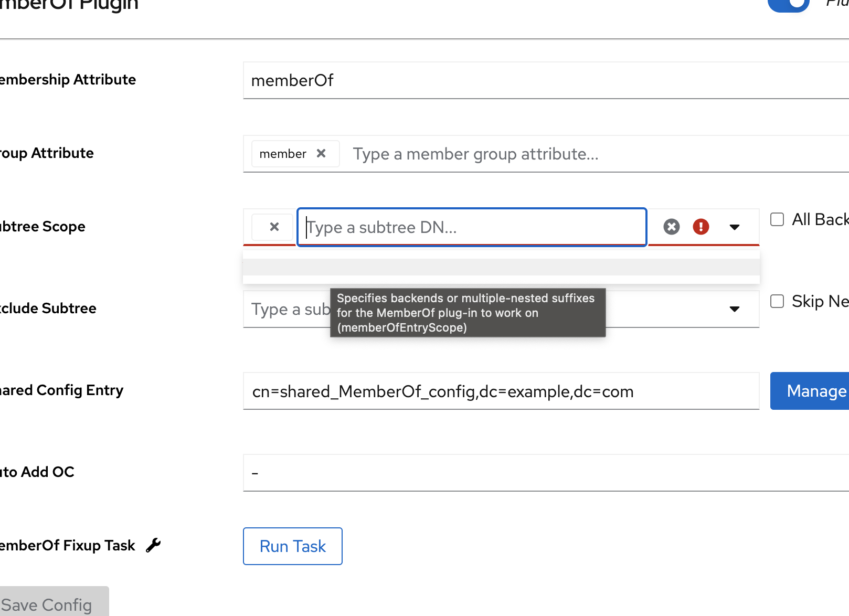Click the red error exclamation icon
Screen dimensions: 849x616
701,227
